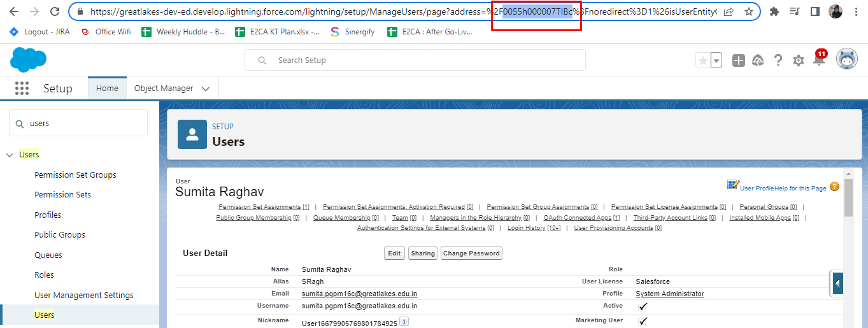Open the favorites list dropdown arrow
This screenshot has width=868, height=328.
716,60
